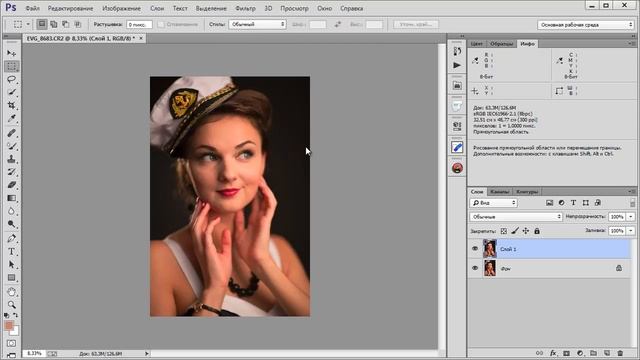Open the Файл menu

click(33, 8)
